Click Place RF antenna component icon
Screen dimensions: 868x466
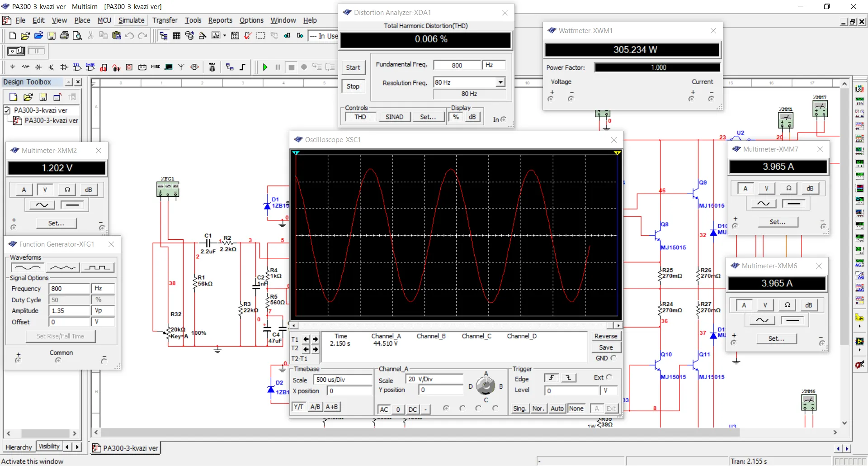point(181,67)
